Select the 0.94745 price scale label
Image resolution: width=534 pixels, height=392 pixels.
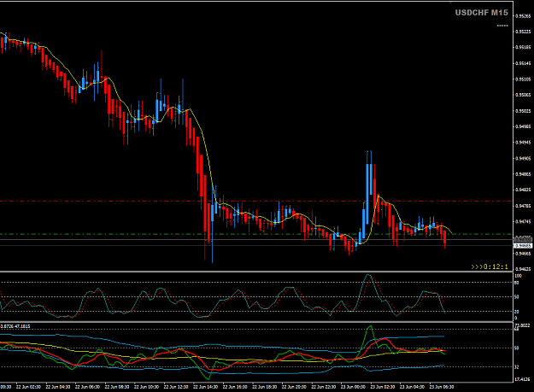click(x=524, y=221)
